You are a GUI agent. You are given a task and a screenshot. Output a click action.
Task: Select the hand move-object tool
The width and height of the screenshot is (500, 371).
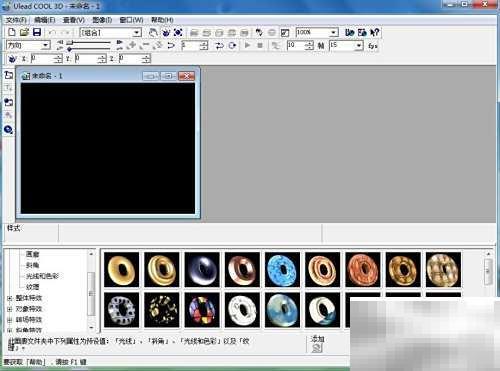[x=153, y=32]
